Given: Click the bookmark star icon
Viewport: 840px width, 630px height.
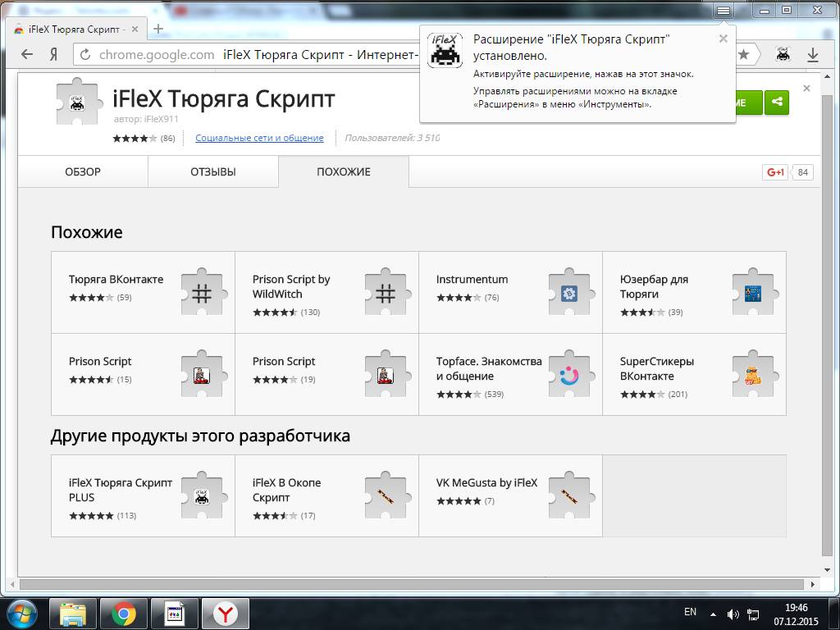Looking at the screenshot, I should [743, 54].
